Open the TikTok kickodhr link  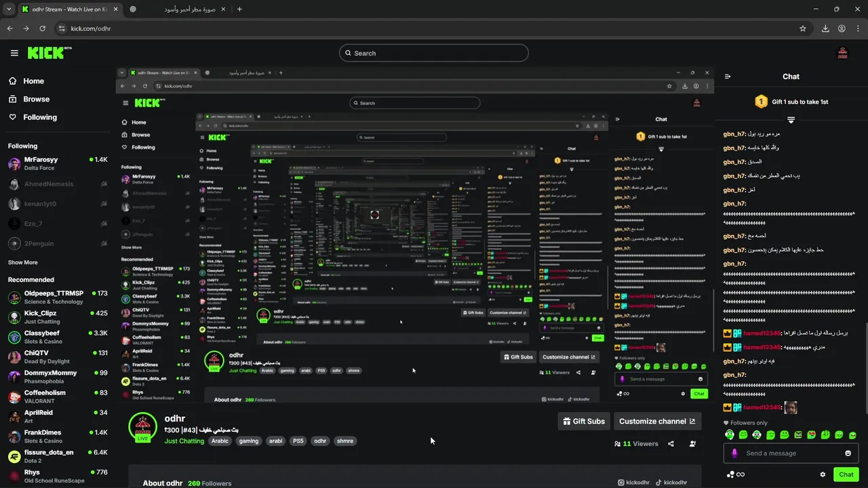(671, 483)
